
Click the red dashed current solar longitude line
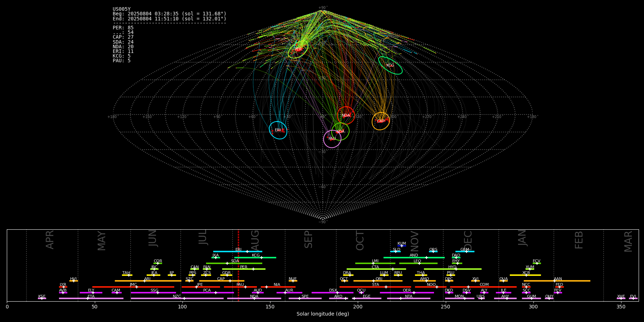(238, 265)
